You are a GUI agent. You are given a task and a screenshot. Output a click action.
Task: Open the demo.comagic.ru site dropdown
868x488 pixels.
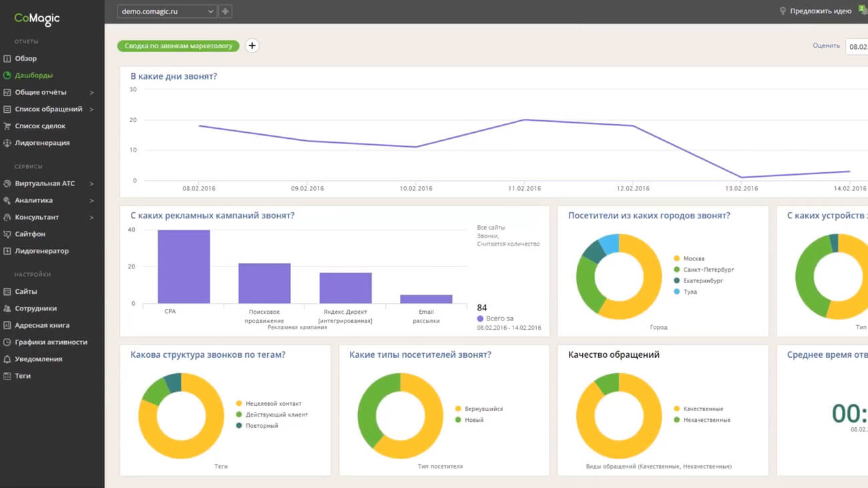point(166,11)
